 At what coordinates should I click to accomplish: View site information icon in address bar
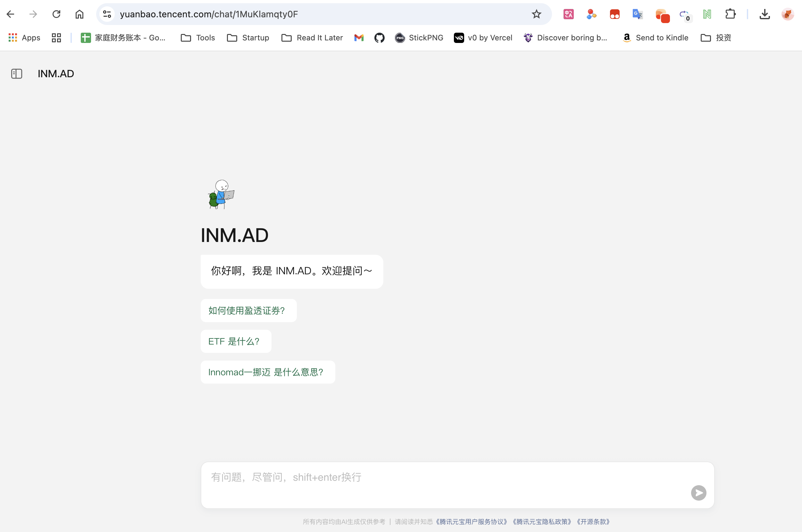107,14
